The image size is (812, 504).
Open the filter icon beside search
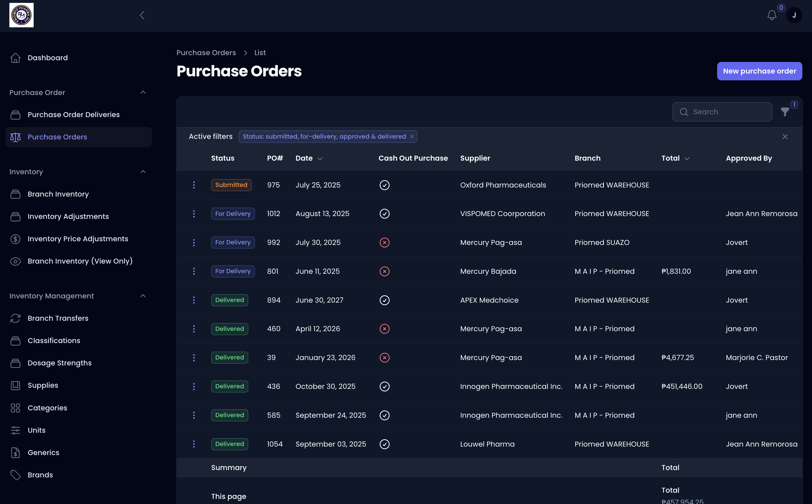click(x=785, y=112)
